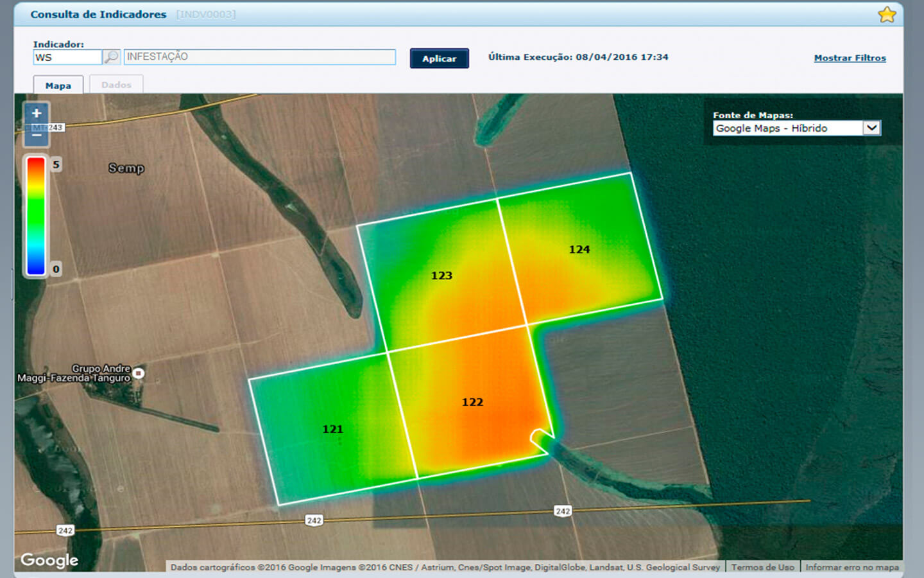The height and width of the screenshot is (578, 924).
Task: Select field plot 122 on the map
Action: pos(472,402)
